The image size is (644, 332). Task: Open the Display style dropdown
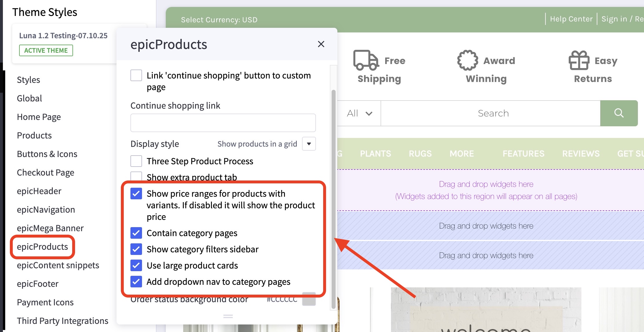tap(308, 144)
